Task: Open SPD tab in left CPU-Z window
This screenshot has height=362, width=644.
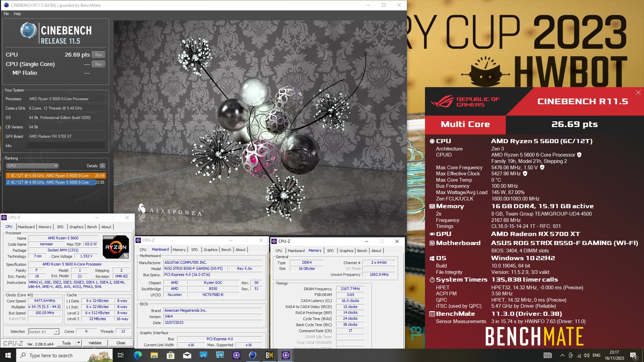Action: click(x=60, y=227)
